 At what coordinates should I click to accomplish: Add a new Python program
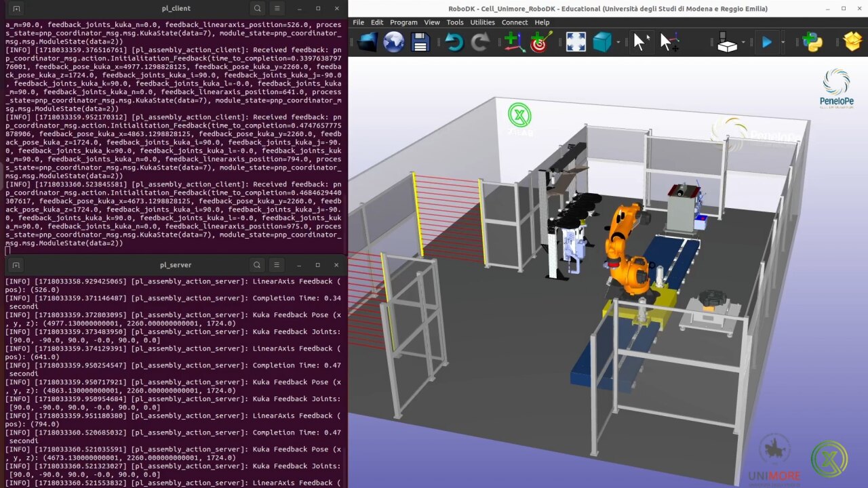[x=812, y=43]
